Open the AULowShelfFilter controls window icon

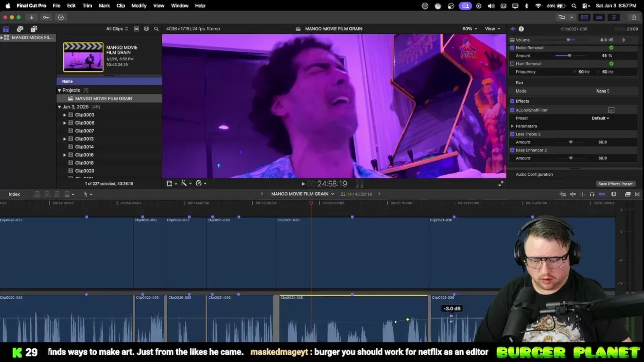click(x=611, y=110)
